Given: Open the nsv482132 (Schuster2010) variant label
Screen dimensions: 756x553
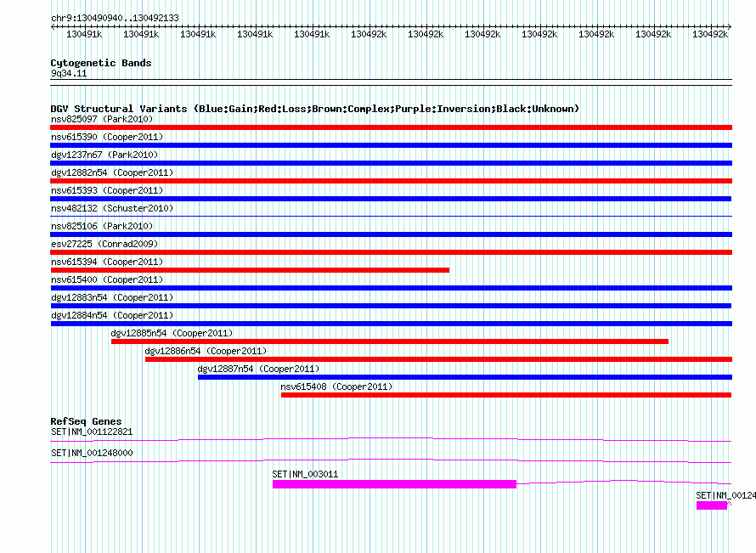Looking at the screenshot, I should click(112, 208).
